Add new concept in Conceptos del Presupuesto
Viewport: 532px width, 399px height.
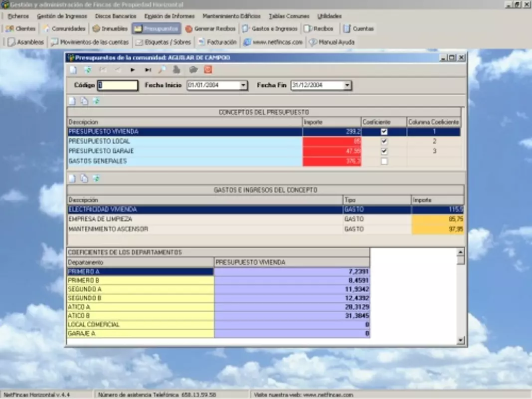pyautogui.click(x=72, y=101)
